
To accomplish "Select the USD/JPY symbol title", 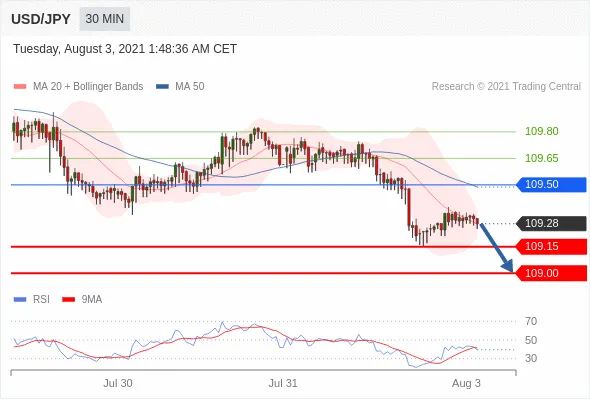I will (41, 19).
